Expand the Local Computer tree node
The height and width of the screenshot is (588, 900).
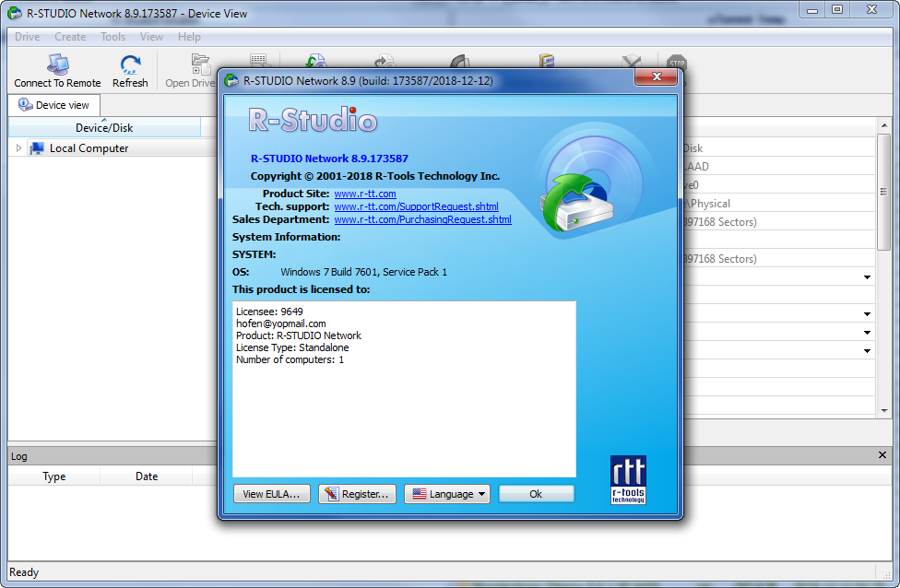coord(18,148)
